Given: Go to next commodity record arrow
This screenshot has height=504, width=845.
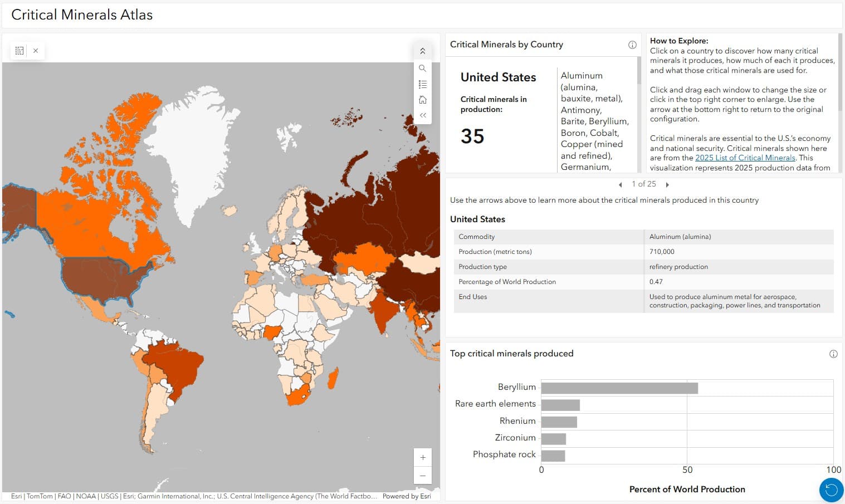Looking at the screenshot, I should [x=667, y=185].
